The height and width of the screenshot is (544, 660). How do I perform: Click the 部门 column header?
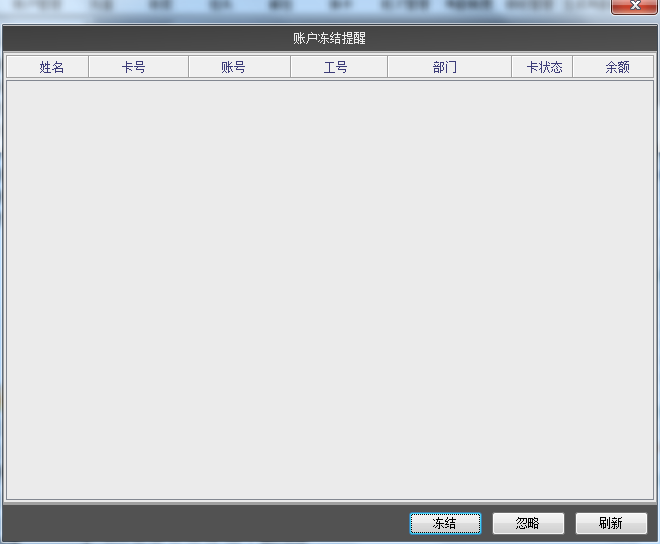[x=445, y=67]
